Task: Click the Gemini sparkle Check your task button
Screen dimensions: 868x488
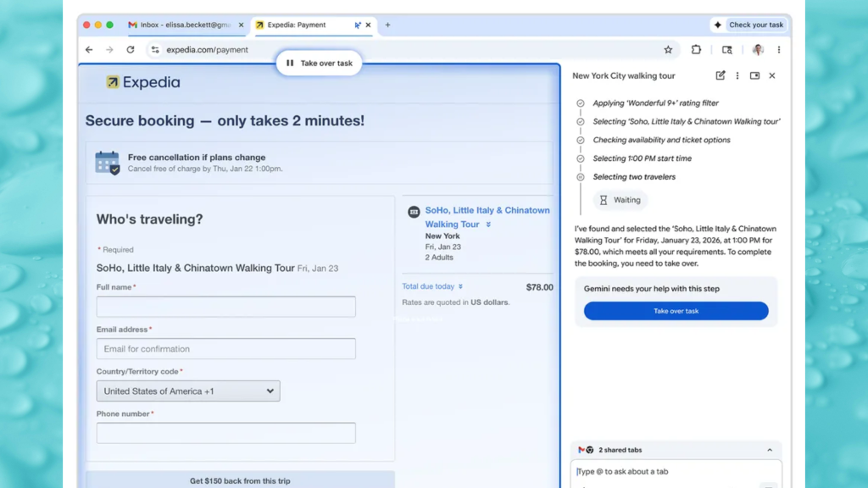Action: (749, 25)
